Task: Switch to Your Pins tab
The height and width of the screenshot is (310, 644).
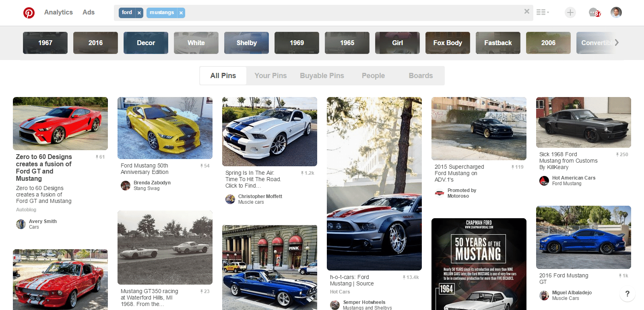Action: point(270,76)
